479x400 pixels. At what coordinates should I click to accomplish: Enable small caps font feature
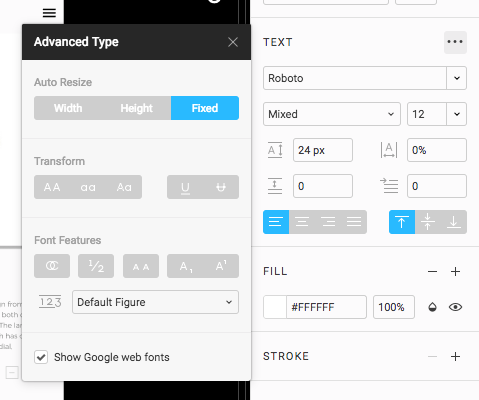(141, 266)
